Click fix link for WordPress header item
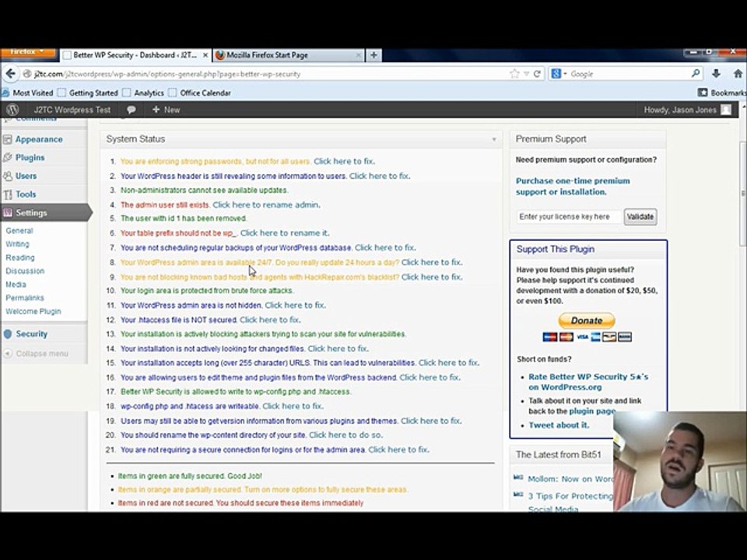747x560 pixels. [x=380, y=176]
